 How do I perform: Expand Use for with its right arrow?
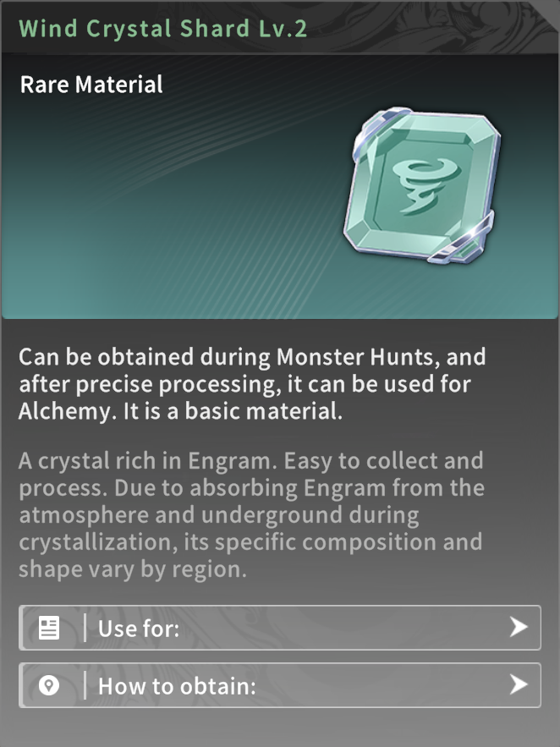[518, 628]
